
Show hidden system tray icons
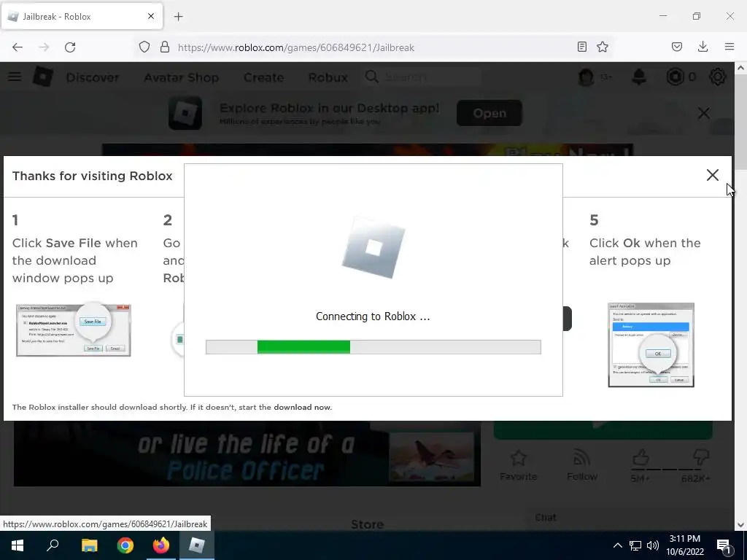click(617, 545)
